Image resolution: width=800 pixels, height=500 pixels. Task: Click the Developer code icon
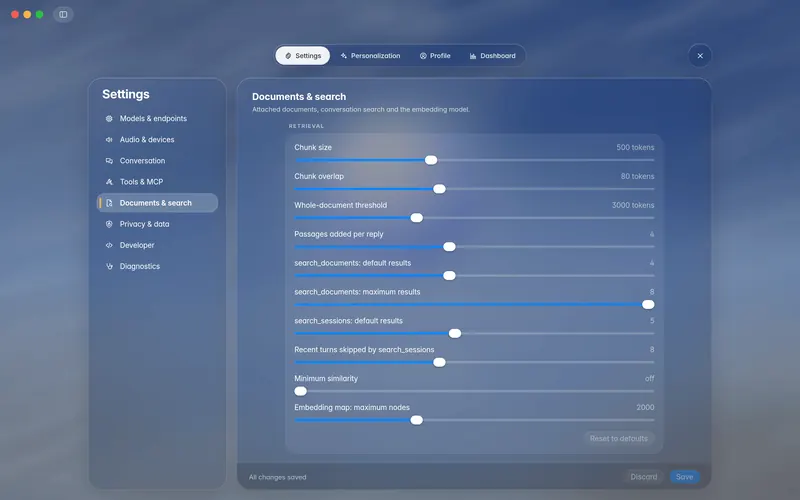point(109,245)
